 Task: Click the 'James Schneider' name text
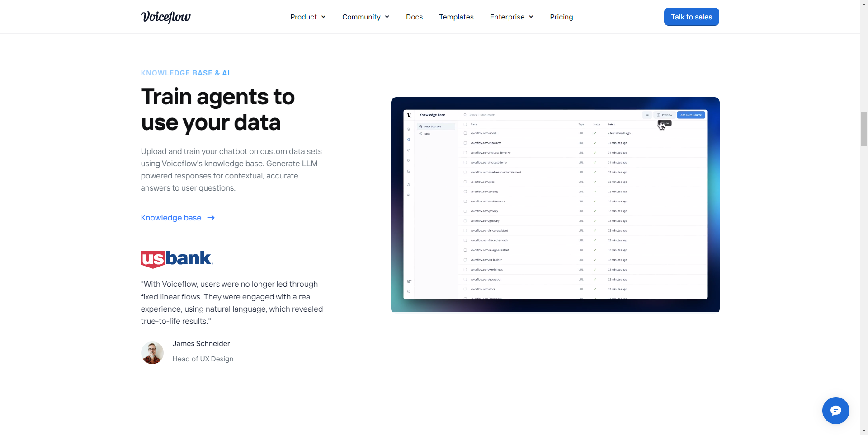pos(201,344)
